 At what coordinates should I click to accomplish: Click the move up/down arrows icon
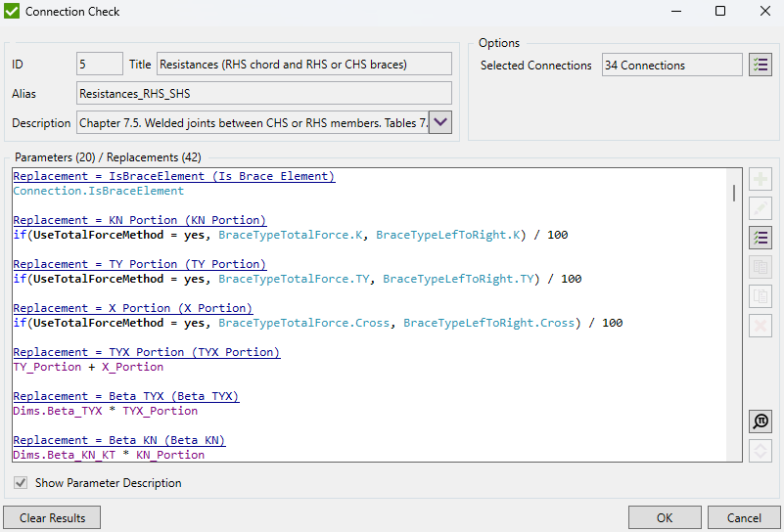[761, 451]
